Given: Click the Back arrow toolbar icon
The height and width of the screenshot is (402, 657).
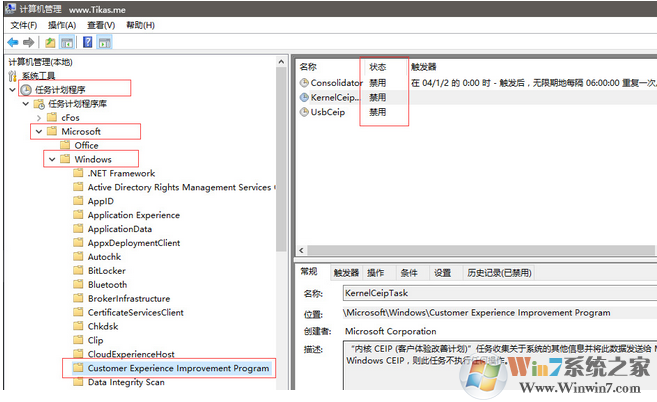Looking at the screenshot, I should pos(13,42).
